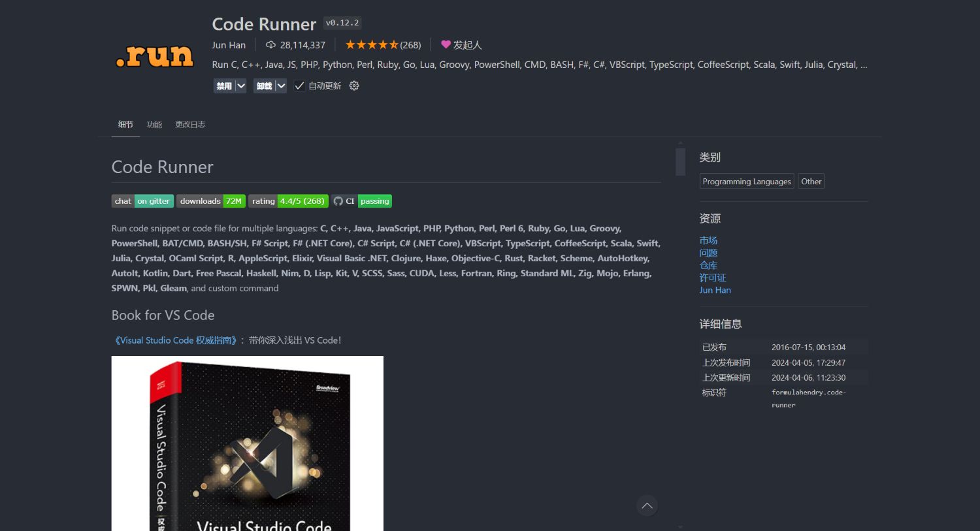Open the 问题 resource link

(708, 253)
